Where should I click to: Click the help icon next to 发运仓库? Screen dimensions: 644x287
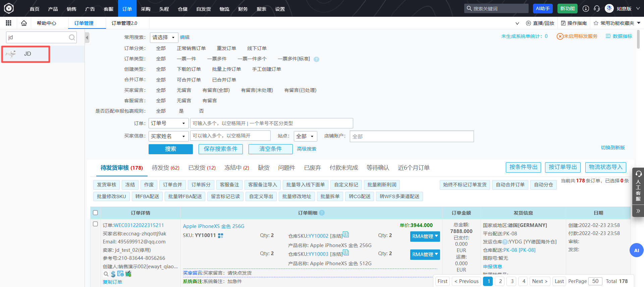(505, 242)
